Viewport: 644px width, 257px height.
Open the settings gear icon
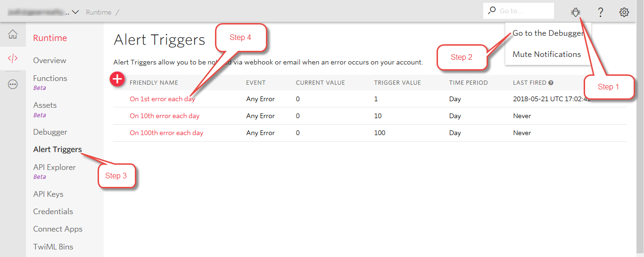click(624, 12)
